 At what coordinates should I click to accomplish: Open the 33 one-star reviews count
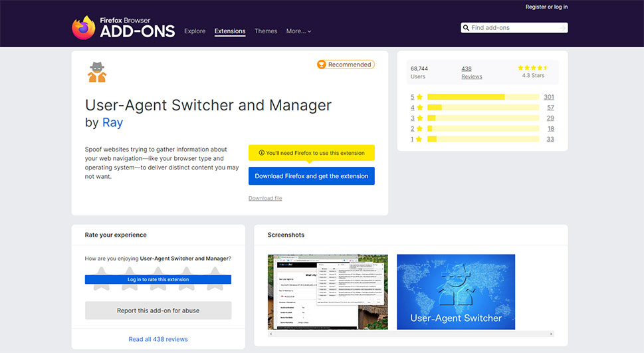550,140
